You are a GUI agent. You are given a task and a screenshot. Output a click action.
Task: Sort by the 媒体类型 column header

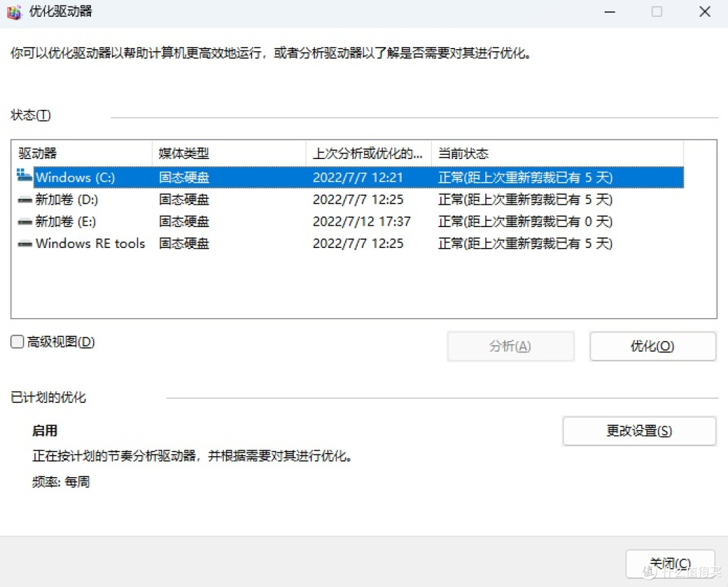(229, 153)
